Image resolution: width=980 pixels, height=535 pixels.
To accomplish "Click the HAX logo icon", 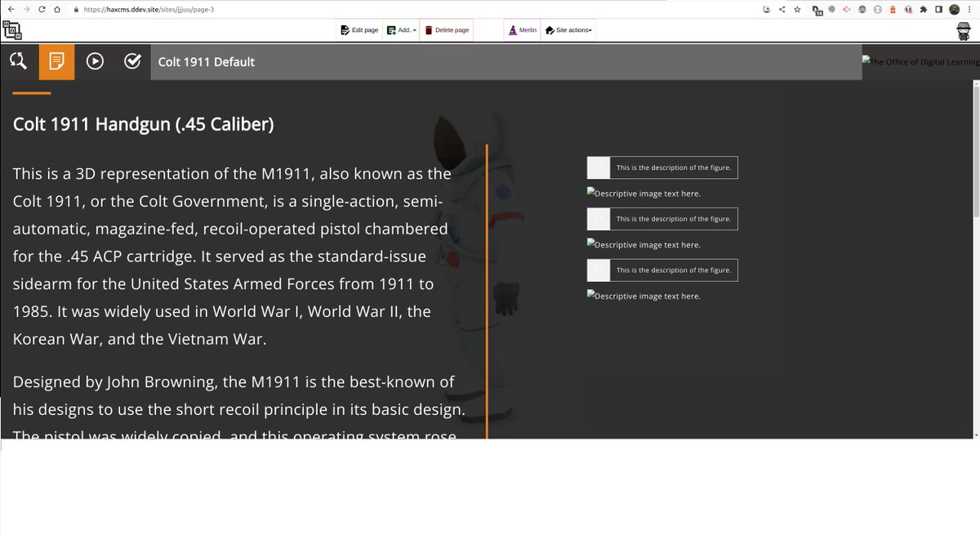I will coord(11,30).
